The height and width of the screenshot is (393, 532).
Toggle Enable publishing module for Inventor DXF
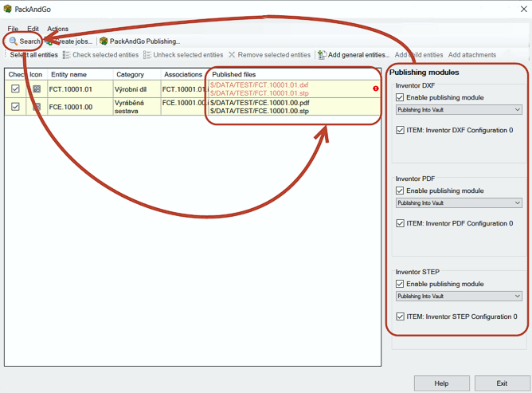pyautogui.click(x=400, y=97)
